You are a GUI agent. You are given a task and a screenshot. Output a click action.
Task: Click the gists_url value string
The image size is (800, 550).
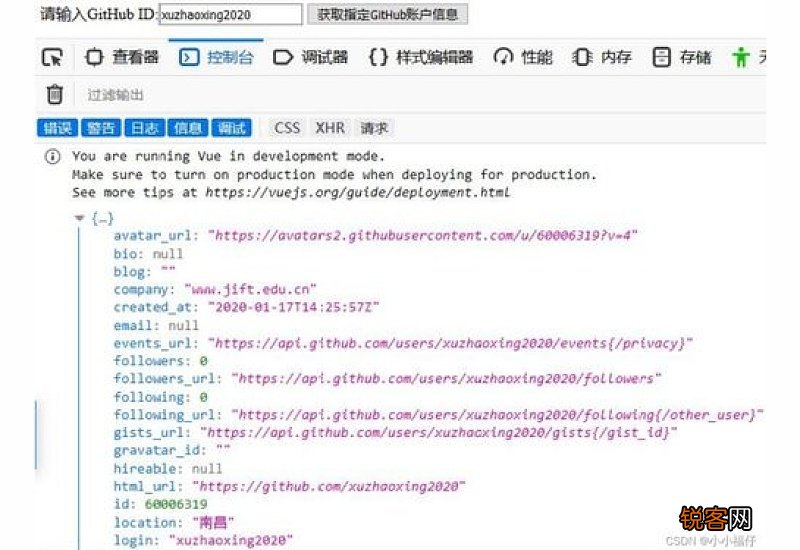(x=439, y=433)
